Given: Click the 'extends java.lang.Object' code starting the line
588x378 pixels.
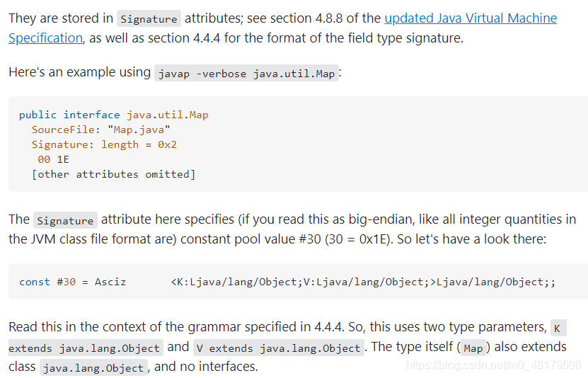Looking at the screenshot, I should [x=86, y=348].
